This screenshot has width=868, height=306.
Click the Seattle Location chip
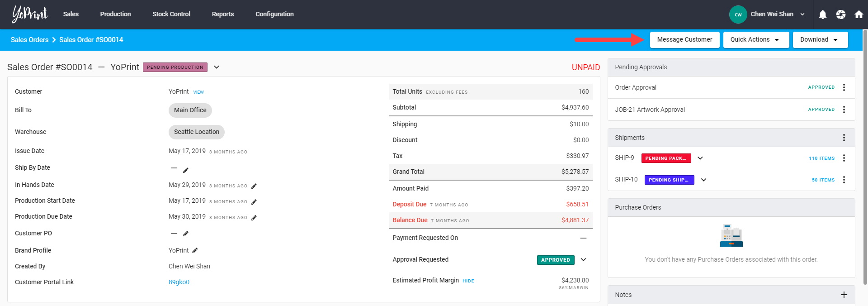pos(197,132)
